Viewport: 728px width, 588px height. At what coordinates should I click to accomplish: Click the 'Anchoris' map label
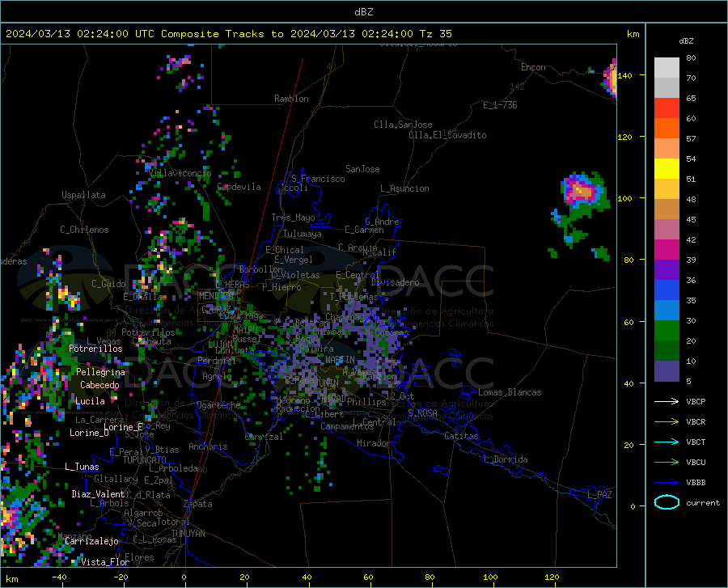coord(208,447)
